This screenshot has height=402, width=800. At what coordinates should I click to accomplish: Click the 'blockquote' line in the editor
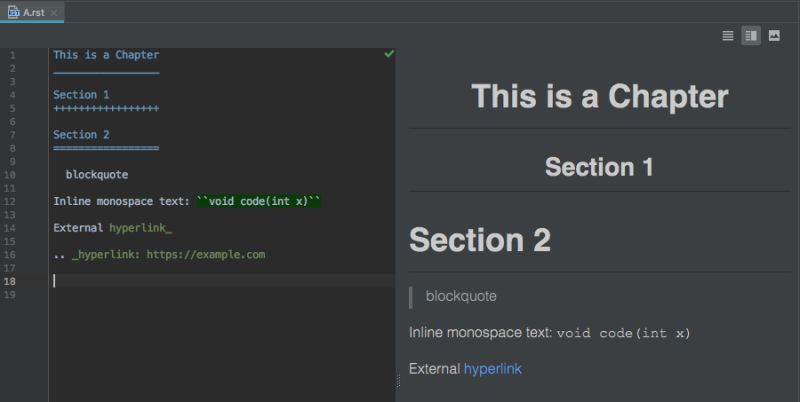(x=97, y=175)
